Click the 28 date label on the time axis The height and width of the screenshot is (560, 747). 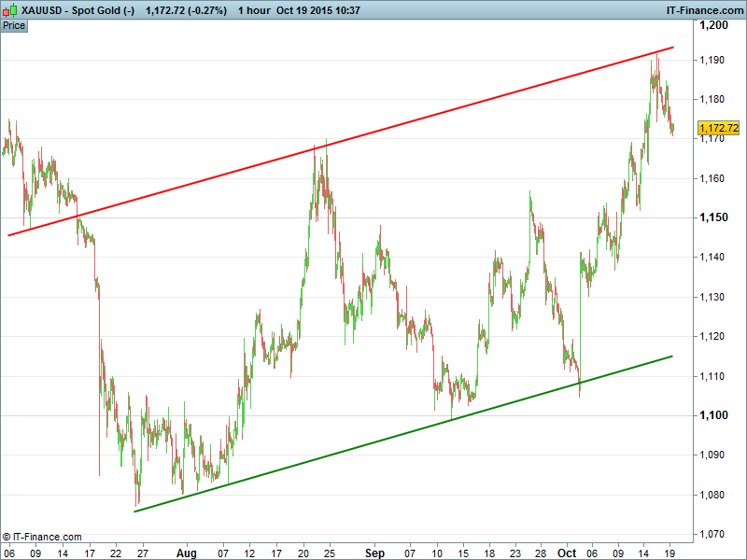pyautogui.click(x=540, y=553)
